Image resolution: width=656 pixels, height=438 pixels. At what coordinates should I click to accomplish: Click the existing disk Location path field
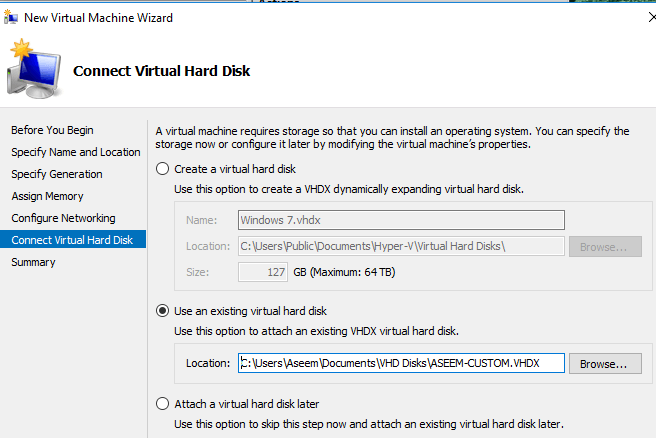pos(401,363)
